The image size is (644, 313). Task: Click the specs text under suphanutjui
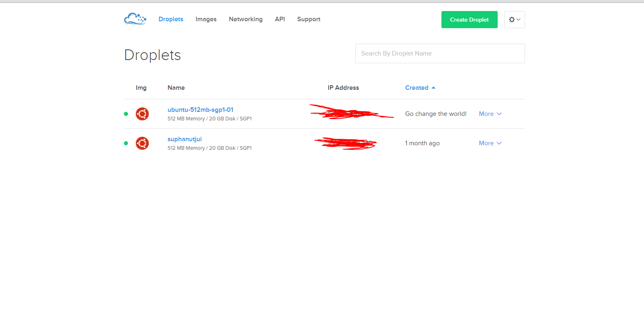click(210, 148)
